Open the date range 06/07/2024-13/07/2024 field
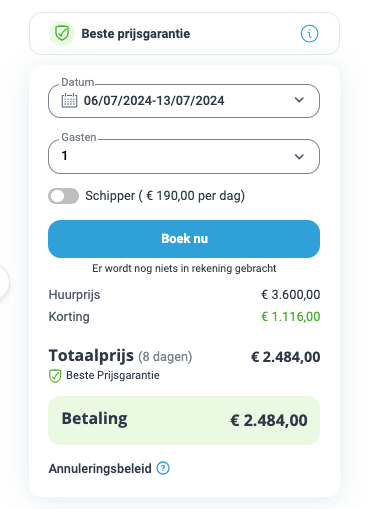 click(x=184, y=101)
